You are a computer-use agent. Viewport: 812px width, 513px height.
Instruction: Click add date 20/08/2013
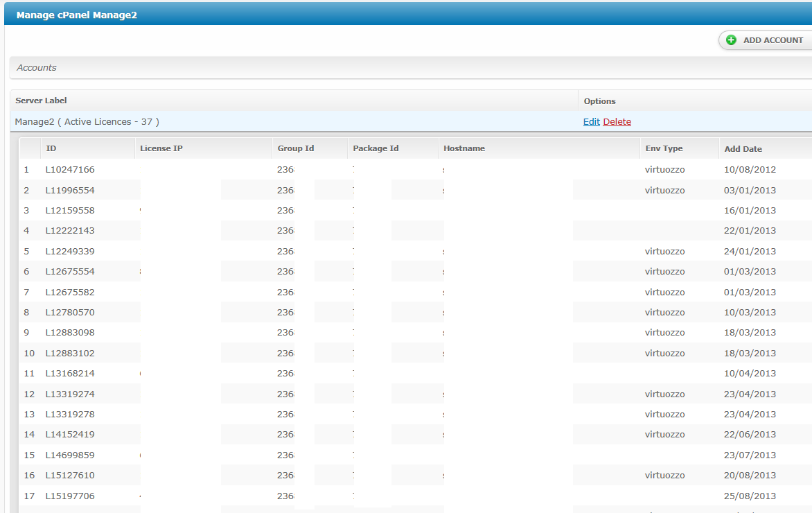[x=750, y=476]
